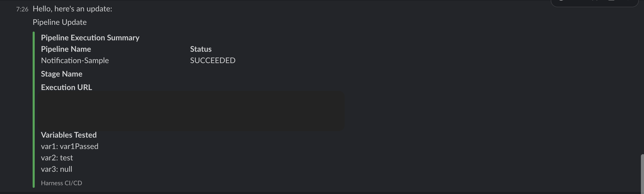Click the Pipeline Execution Summary title
The image size is (644, 194).
90,38
